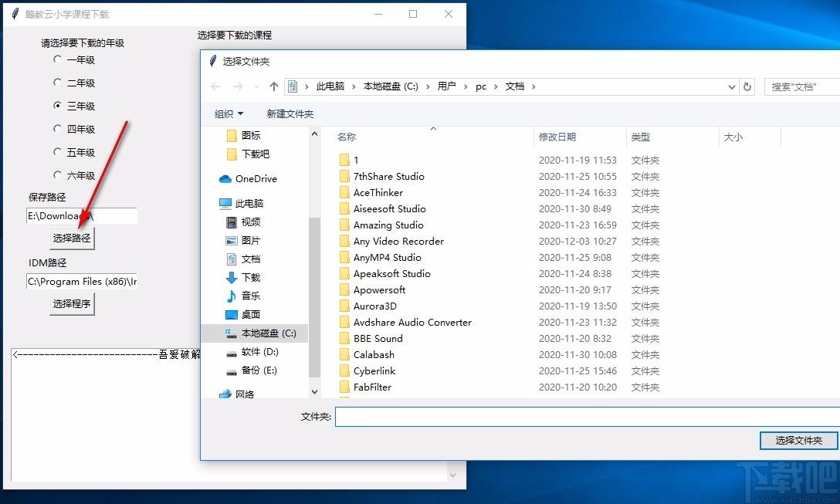Click 本地磁盘 (C:) in the breadcrumb

(x=391, y=86)
